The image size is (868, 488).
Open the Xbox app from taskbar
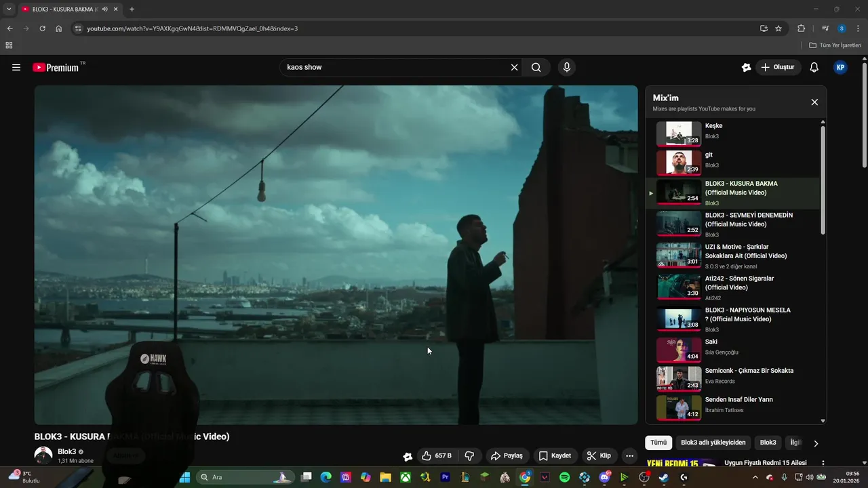[406, 477]
